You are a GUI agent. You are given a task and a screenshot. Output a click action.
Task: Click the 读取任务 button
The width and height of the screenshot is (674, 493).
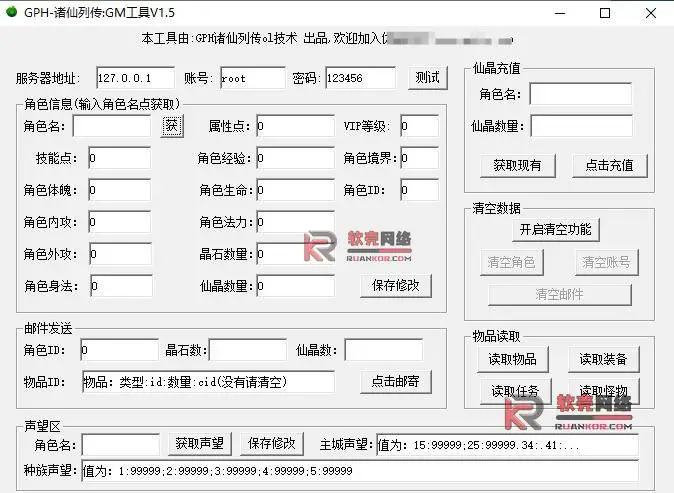[515, 391]
